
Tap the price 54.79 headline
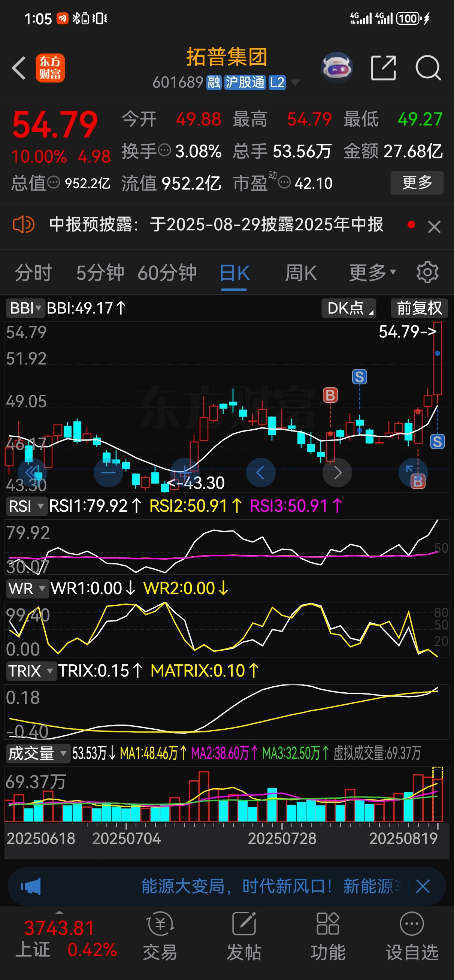click(55, 124)
